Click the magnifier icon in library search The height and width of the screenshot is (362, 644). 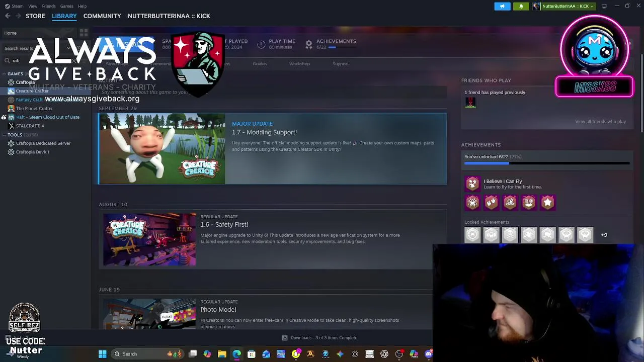click(x=7, y=61)
